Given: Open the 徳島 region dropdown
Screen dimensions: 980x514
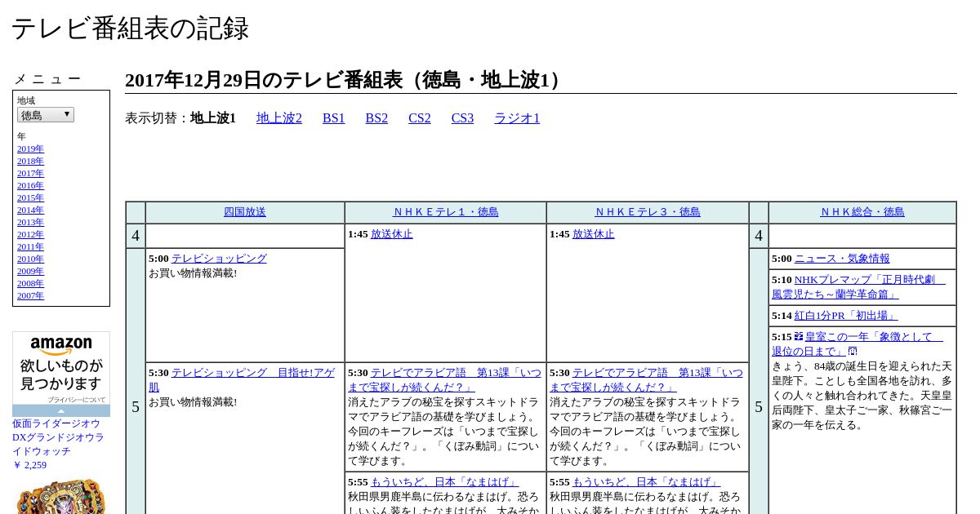Looking at the screenshot, I should coord(46,115).
